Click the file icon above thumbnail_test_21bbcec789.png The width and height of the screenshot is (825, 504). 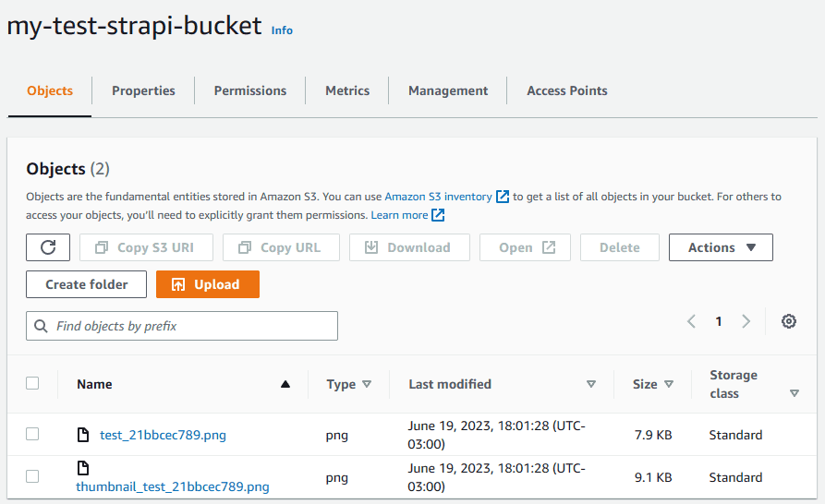pos(83,468)
